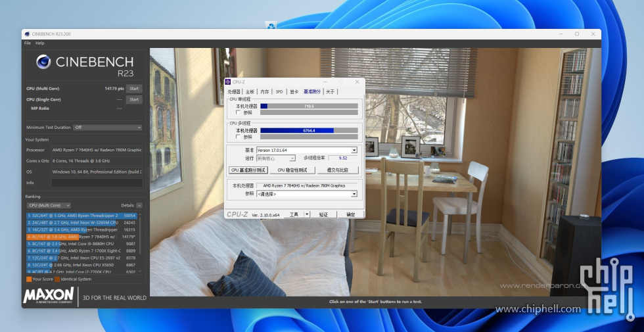Click the 本机处理器 field in CPU-Z
644x332 pixels.
[x=307, y=185]
